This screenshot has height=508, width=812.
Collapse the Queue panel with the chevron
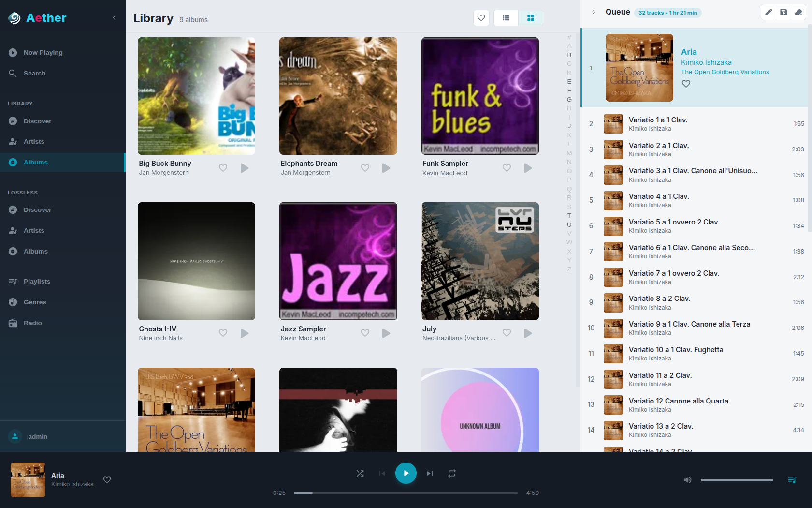(594, 12)
